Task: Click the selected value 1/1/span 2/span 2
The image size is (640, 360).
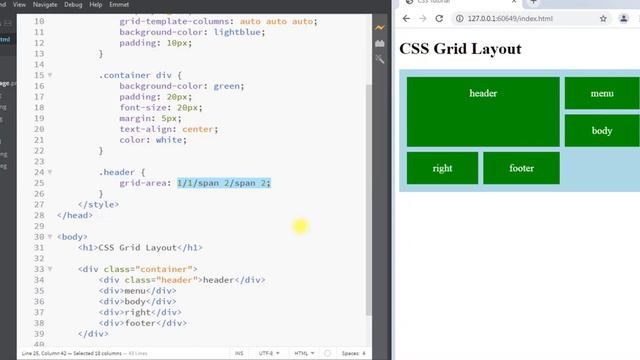Action: (x=224, y=183)
